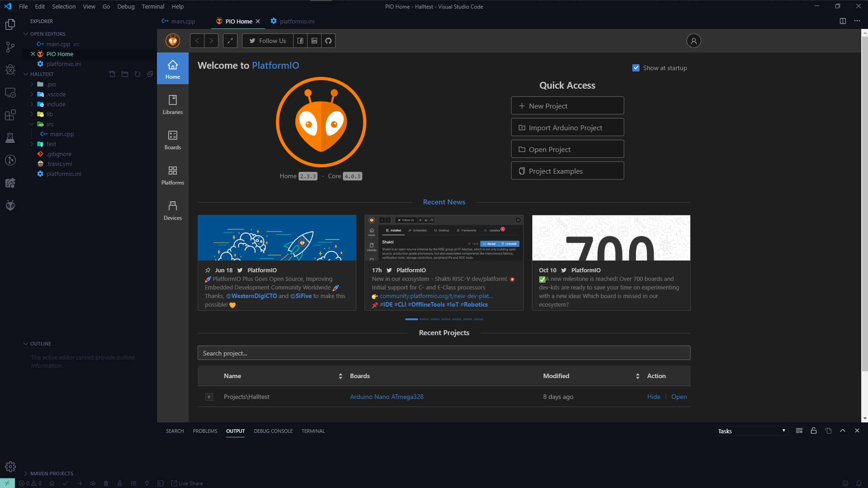868x488 pixels.
Task: Click PlatformIO Clean trash icon in status bar
Action: tap(106, 483)
